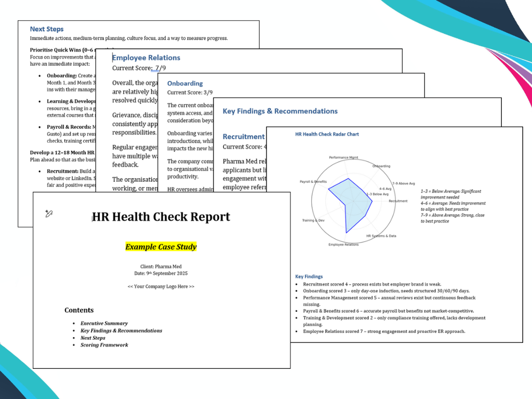This screenshot has width=532, height=399.
Task: Click 'Employee Relations' radar axis label
Action: [343, 245]
